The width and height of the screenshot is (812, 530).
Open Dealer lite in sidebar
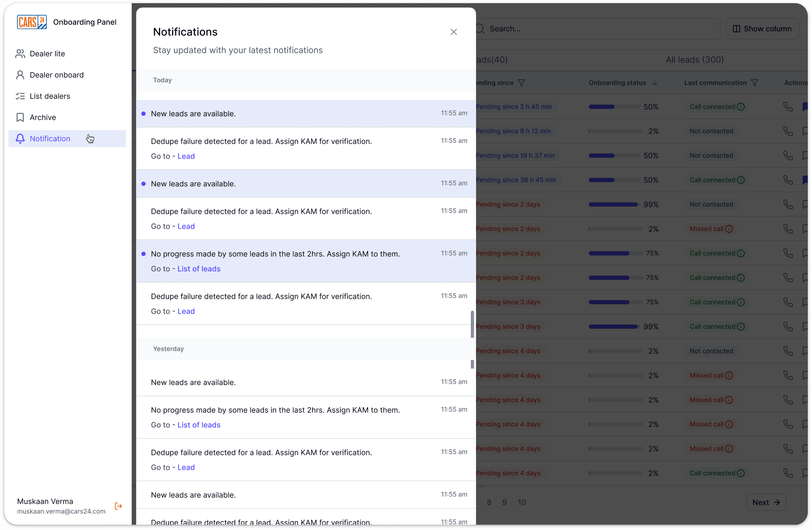67,54
